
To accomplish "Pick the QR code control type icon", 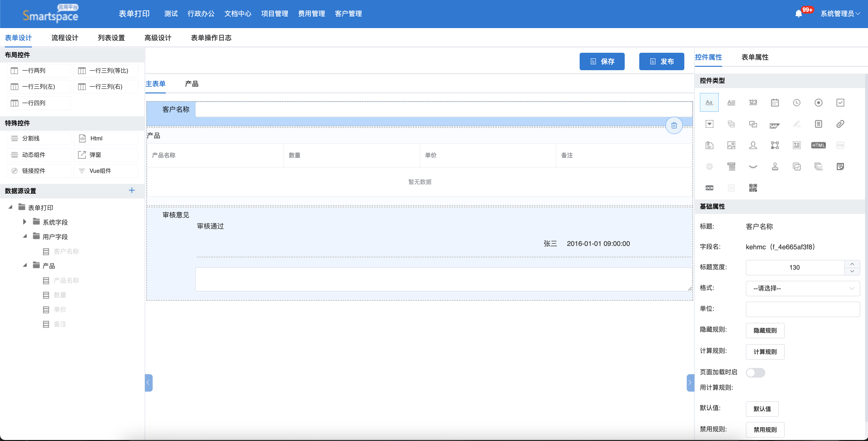I will coord(753,188).
